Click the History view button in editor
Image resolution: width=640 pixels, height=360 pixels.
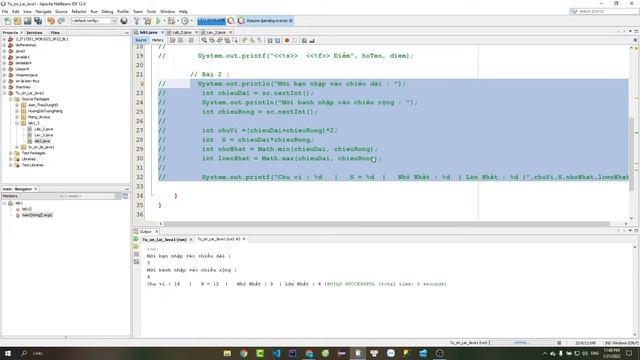click(157, 40)
